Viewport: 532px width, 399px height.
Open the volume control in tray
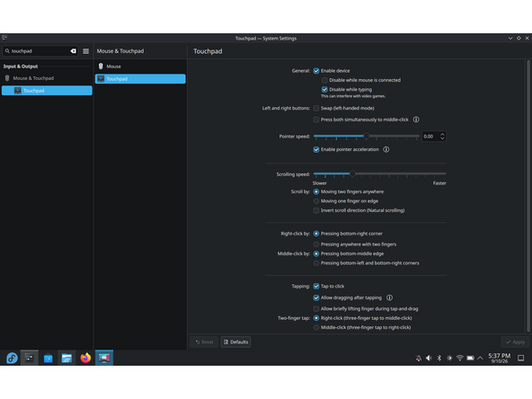click(x=429, y=359)
